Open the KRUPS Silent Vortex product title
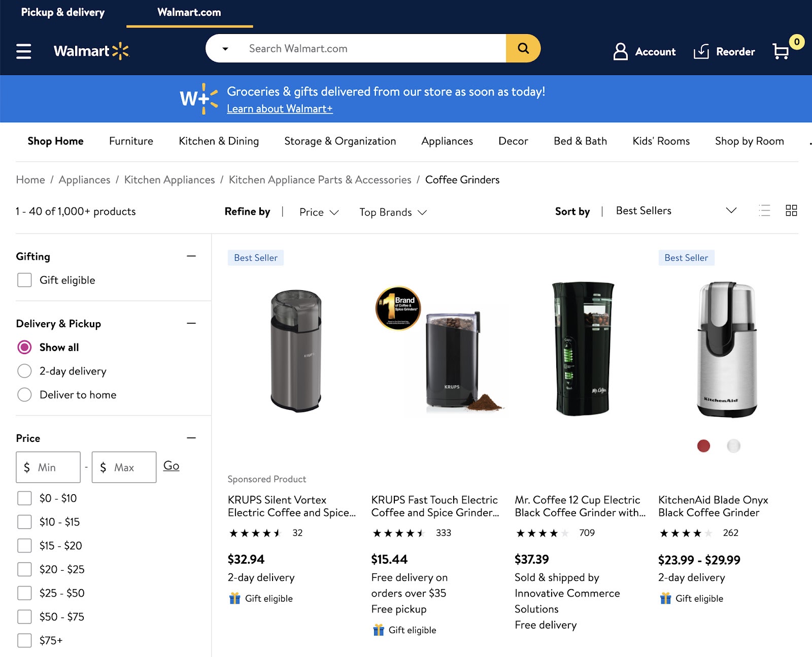 (292, 506)
